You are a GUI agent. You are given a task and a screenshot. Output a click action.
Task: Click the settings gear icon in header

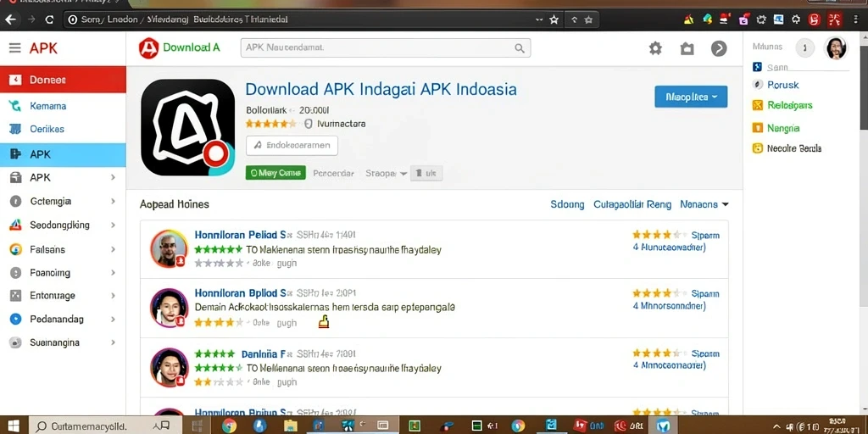655,48
